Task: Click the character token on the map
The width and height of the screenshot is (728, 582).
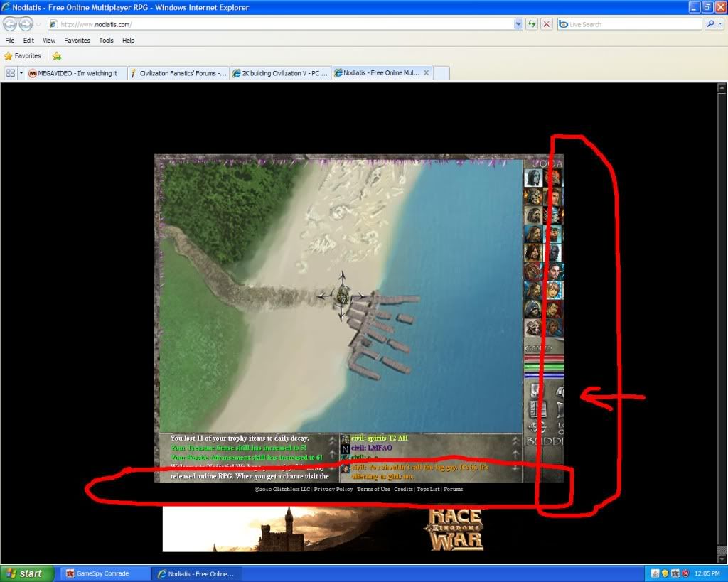Action: (342, 296)
